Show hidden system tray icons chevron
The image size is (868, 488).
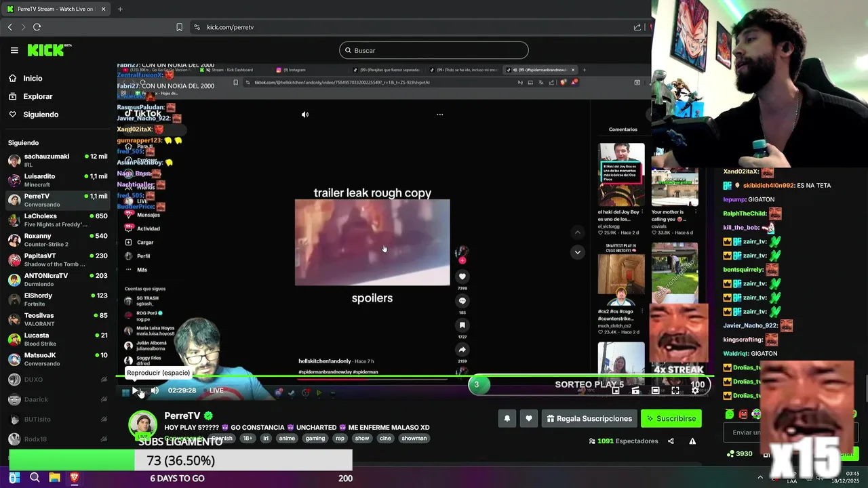760,478
